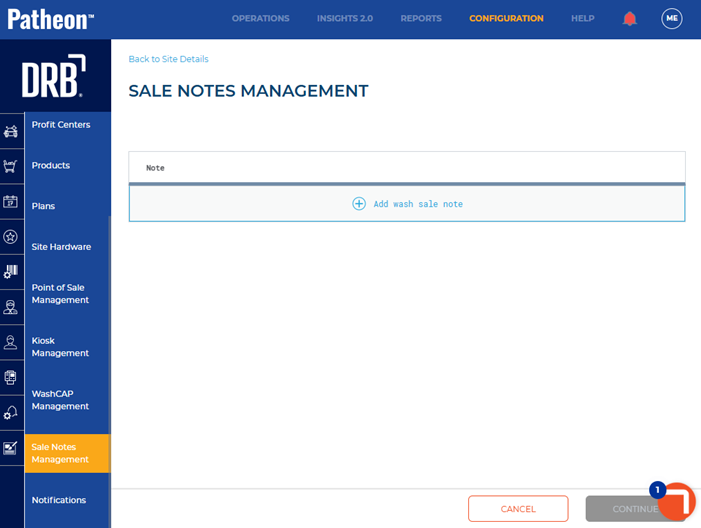701x528 pixels.
Task: Click the shopping cart icon in sidebar
Action: 11,166
